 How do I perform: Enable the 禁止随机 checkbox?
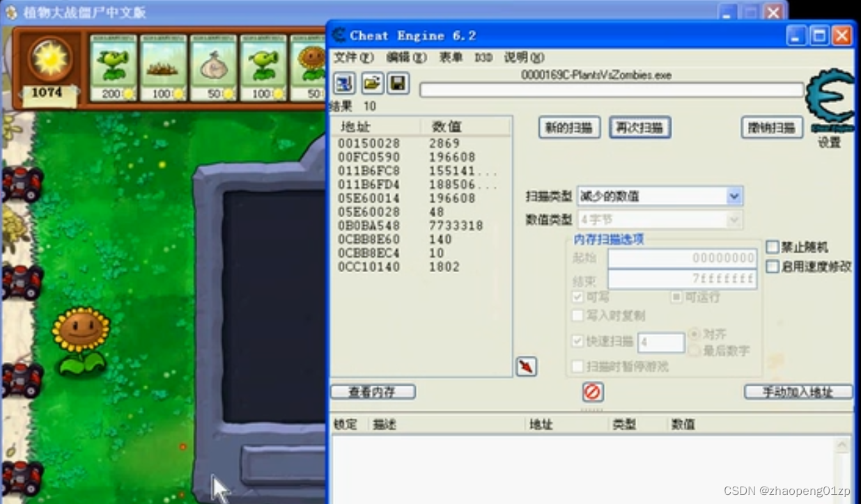(773, 247)
